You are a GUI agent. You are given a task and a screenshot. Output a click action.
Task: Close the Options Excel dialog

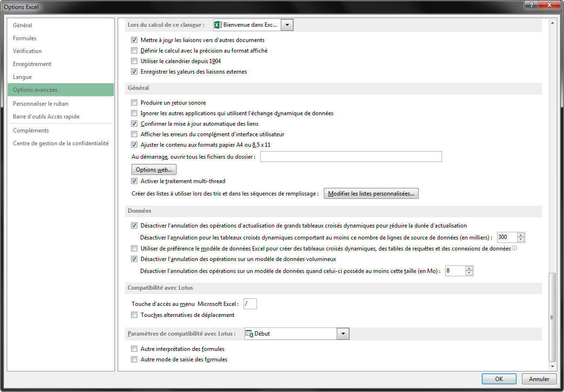(549, 5)
